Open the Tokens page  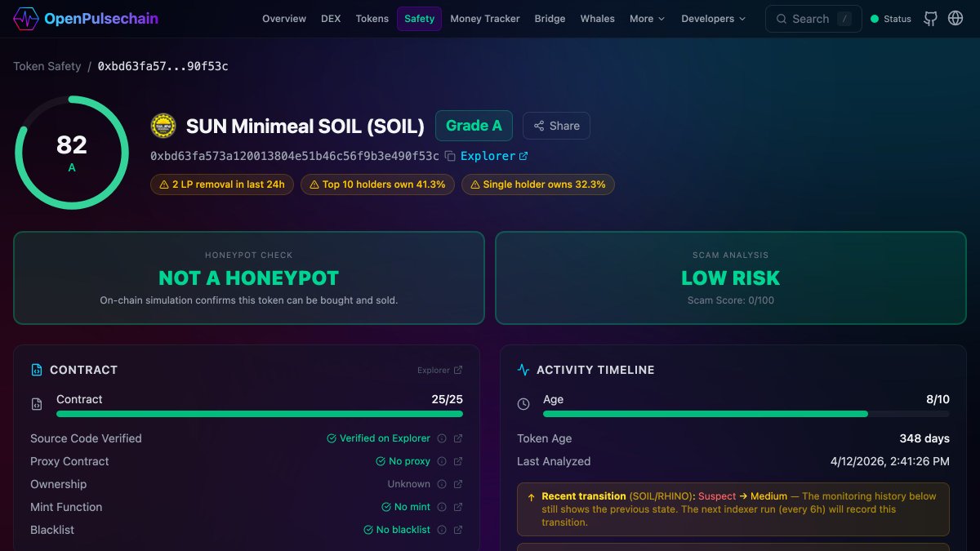coord(372,18)
